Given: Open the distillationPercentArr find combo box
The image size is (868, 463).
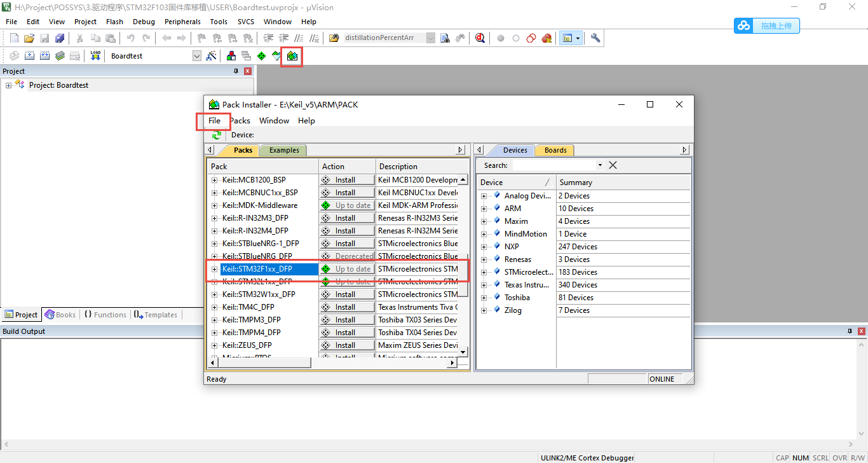Looking at the screenshot, I should [431, 38].
